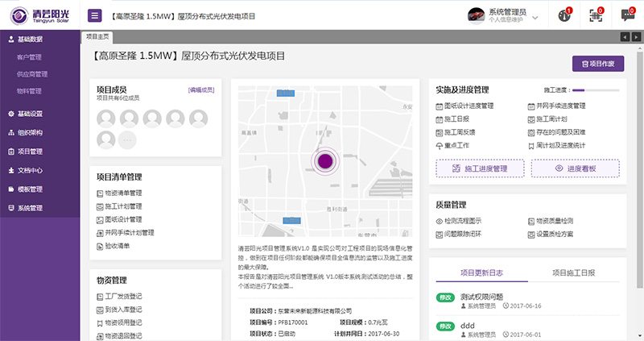Open the chat messages icon
The width and height of the screenshot is (644, 341).
click(627, 15)
